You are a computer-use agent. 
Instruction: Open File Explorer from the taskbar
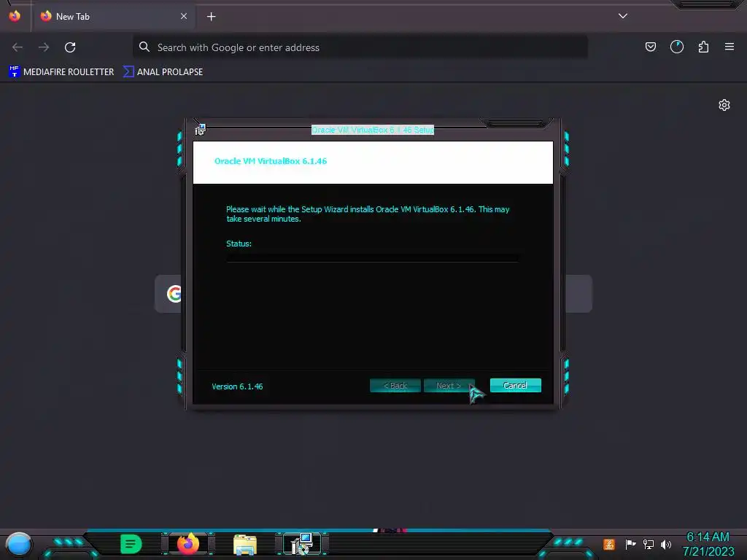[245, 544]
